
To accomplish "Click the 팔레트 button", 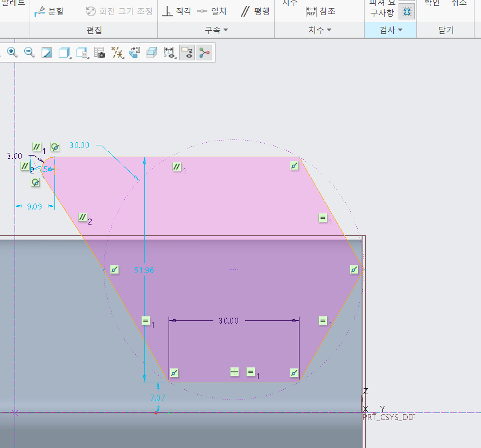I will [x=13, y=3].
